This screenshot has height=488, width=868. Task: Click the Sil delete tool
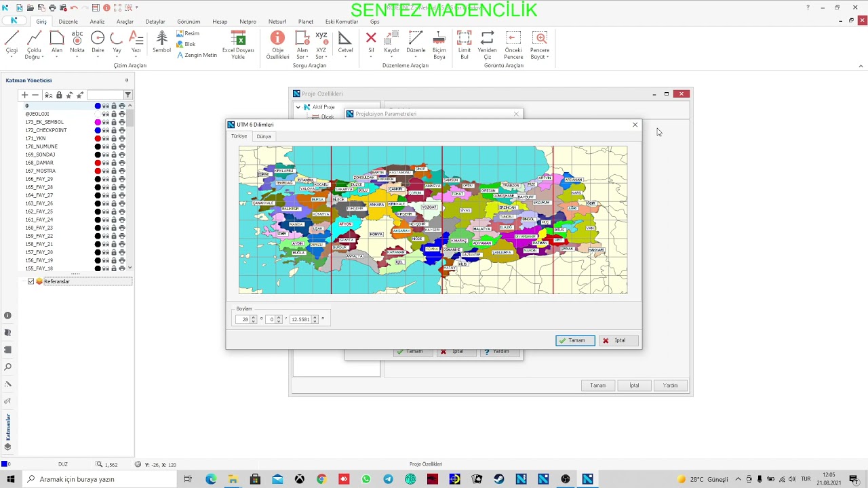(x=371, y=41)
